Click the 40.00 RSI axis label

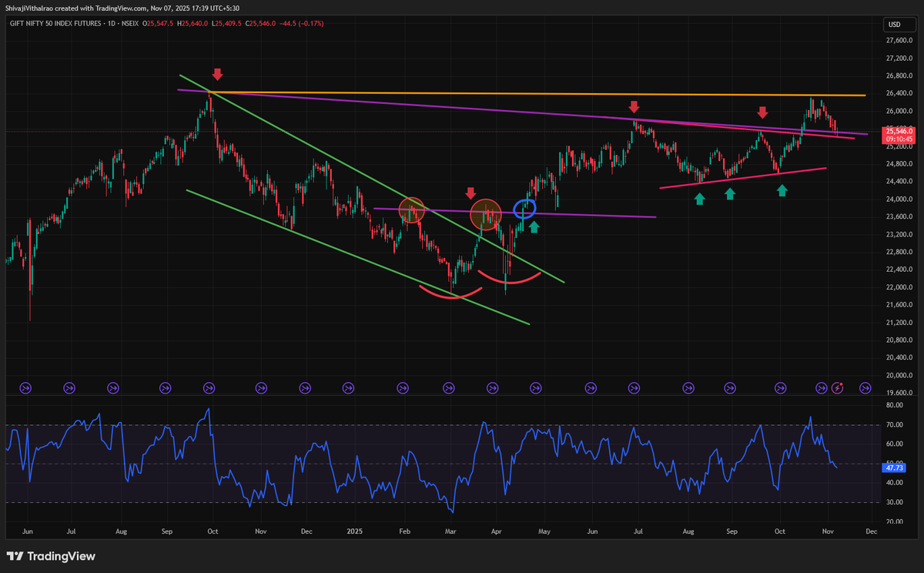point(894,483)
